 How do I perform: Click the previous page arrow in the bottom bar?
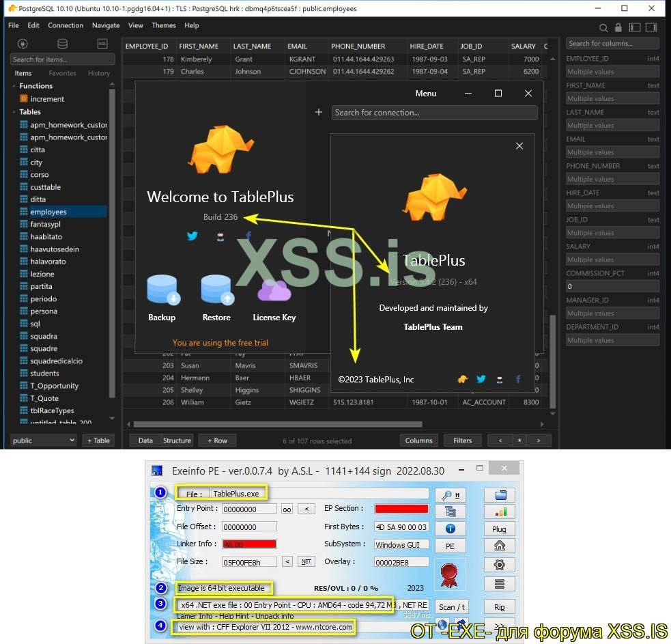pyautogui.click(x=500, y=440)
